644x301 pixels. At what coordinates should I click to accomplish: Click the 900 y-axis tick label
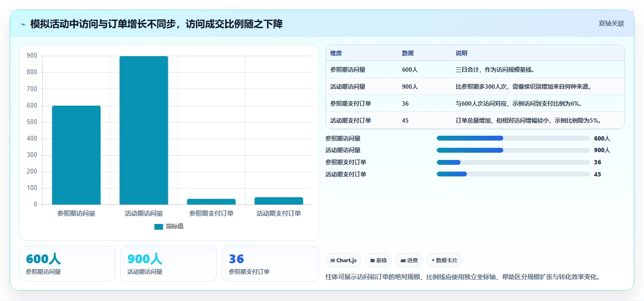coord(32,56)
